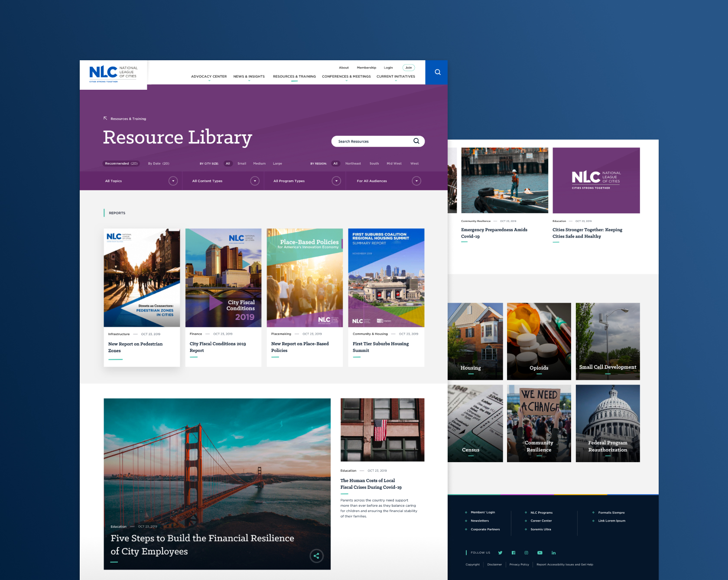Select the Recommended (20) sort option
Image resolution: width=728 pixels, height=580 pixels.
click(121, 163)
